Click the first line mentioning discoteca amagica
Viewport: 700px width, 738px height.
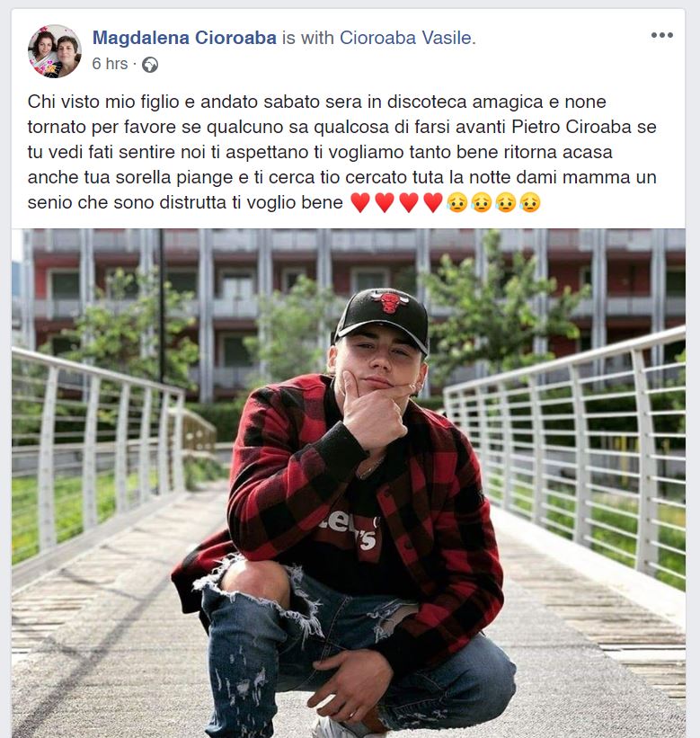(x=316, y=102)
